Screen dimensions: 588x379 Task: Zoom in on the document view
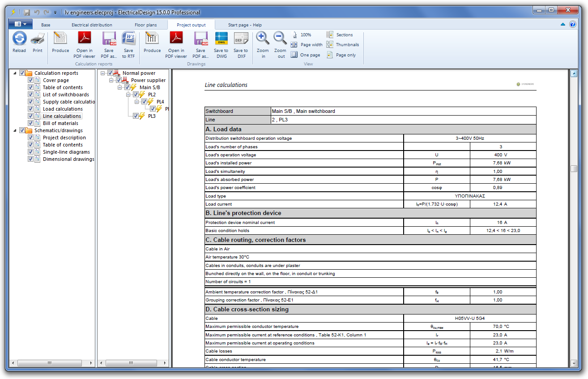pos(263,39)
